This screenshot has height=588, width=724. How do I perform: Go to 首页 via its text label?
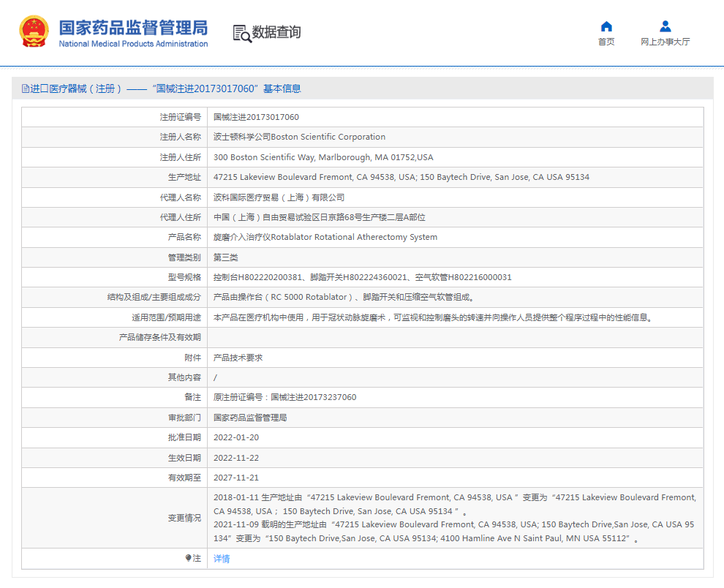pyautogui.click(x=606, y=42)
